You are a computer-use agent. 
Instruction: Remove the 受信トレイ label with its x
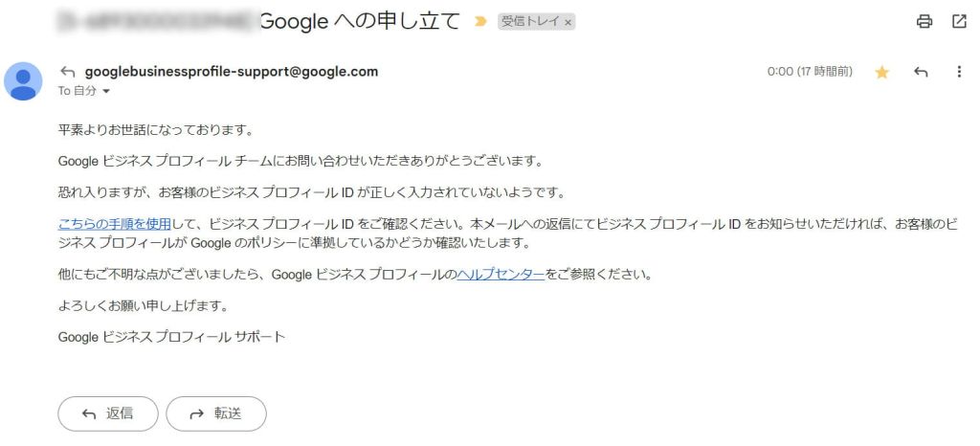pyautogui.click(x=568, y=22)
